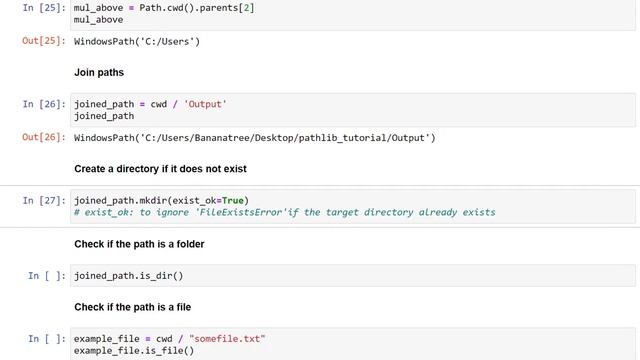Click the Out[25]: prompt label
Screen dimensions: 640x360
(44, 41)
